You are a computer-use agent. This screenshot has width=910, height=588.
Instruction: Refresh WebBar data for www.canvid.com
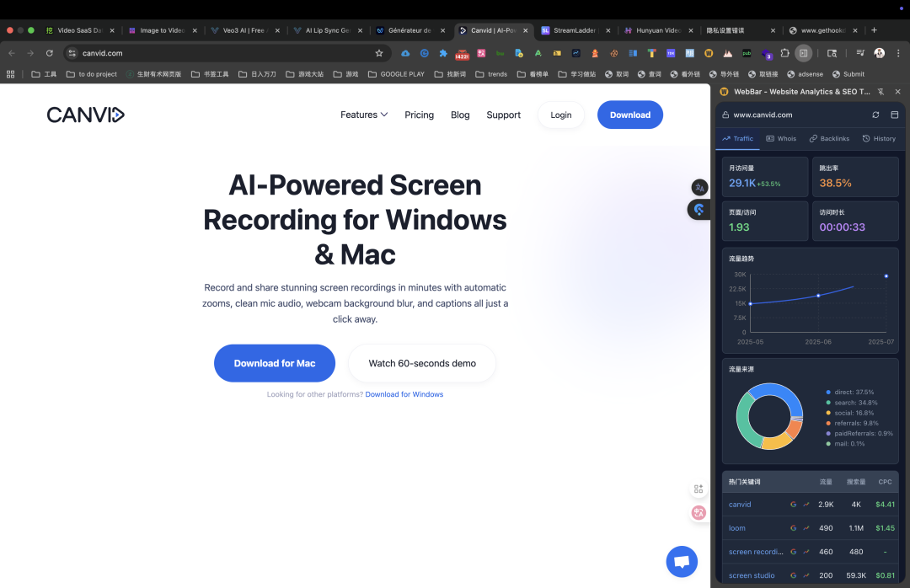(875, 115)
